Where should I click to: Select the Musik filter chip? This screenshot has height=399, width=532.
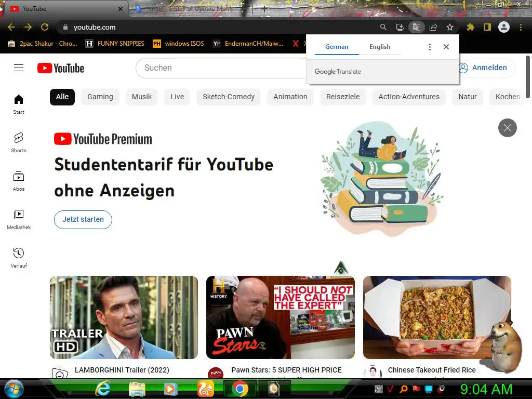click(141, 97)
